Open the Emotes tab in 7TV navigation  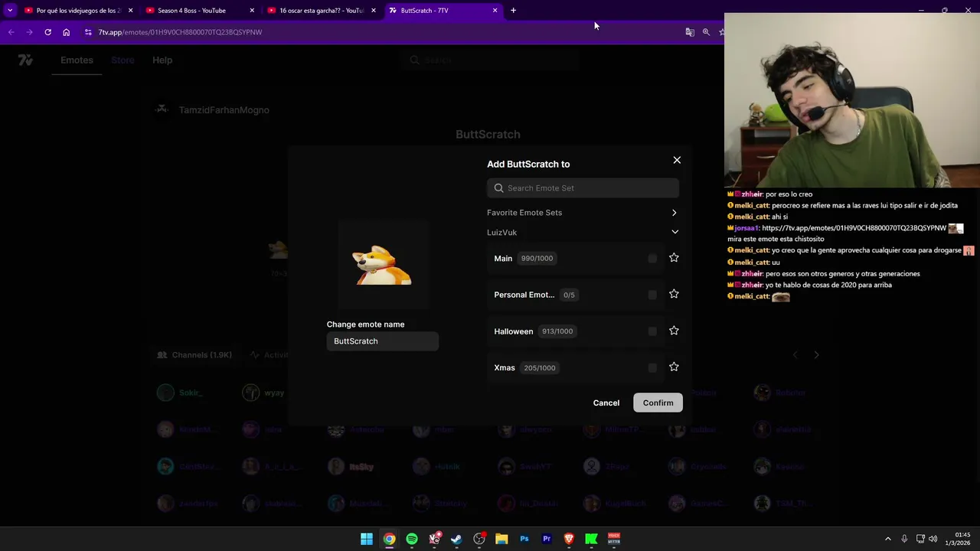click(x=77, y=60)
